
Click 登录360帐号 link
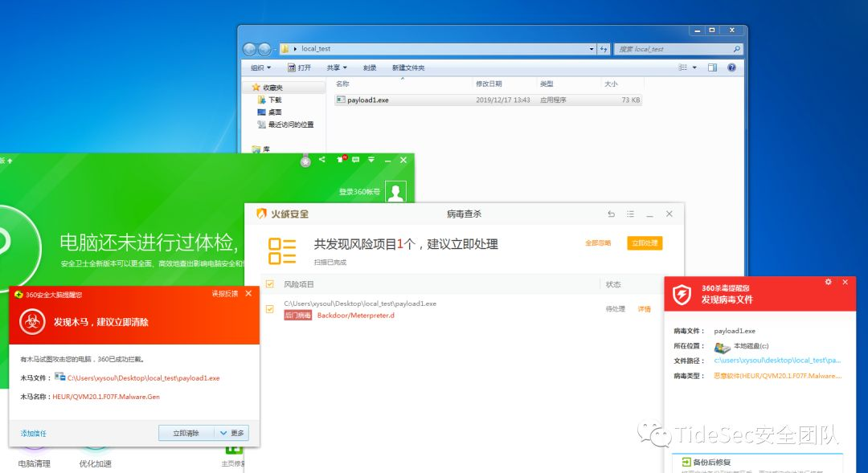click(359, 192)
